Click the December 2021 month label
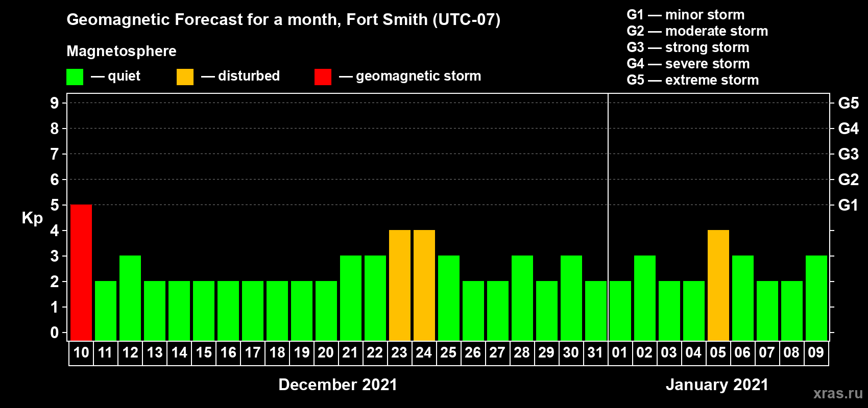 pos(338,385)
